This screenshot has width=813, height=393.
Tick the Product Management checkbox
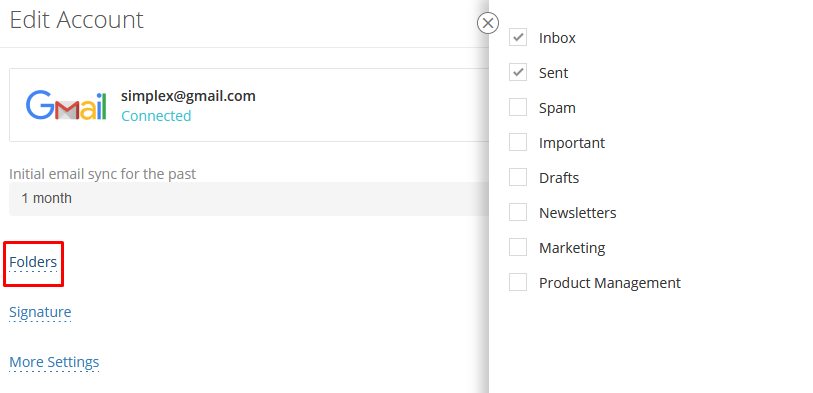pyautogui.click(x=518, y=282)
